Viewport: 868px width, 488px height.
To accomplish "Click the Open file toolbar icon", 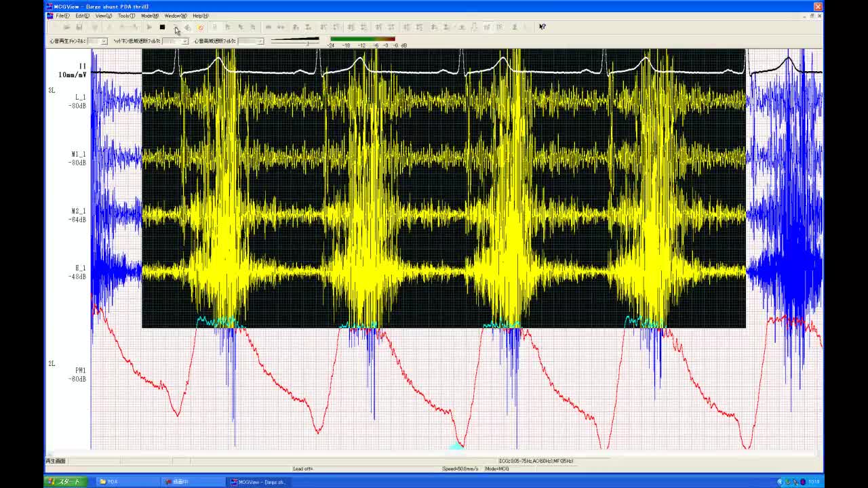I will pyautogui.click(x=66, y=27).
